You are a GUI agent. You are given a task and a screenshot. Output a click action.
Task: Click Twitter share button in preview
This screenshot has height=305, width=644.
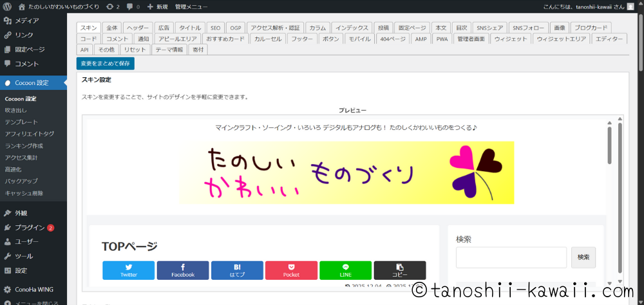tap(129, 270)
